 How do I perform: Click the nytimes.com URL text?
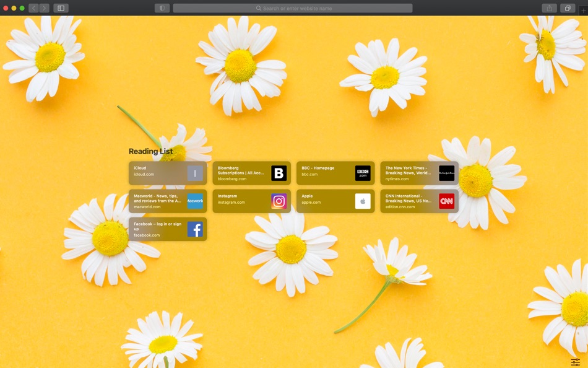point(397,179)
